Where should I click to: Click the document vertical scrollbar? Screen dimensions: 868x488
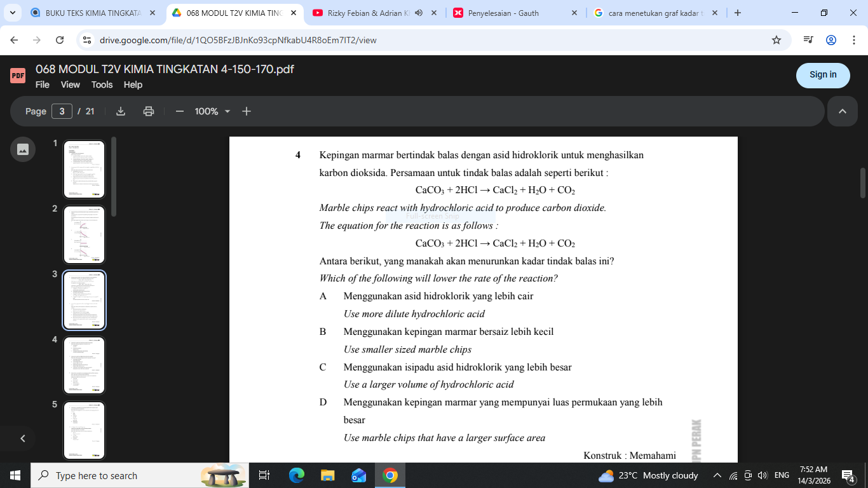click(862, 184)
